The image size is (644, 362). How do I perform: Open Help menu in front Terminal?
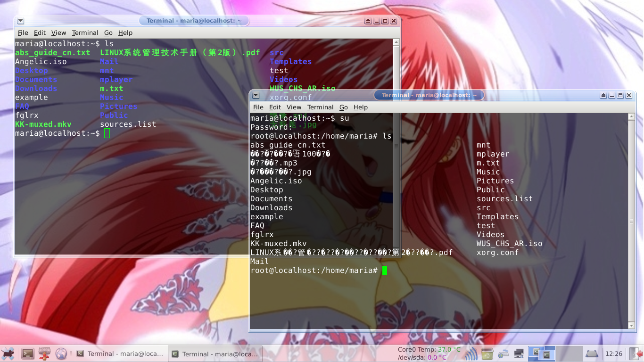361,107
